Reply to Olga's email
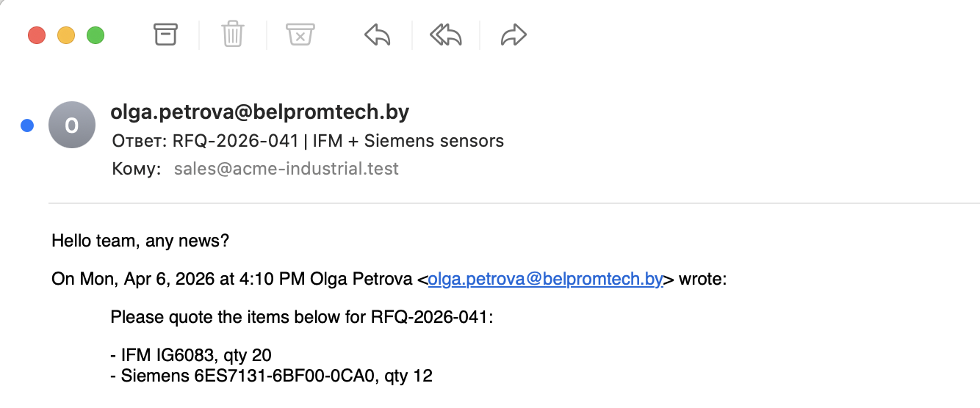The width and height of the screenshot is (980, 408). (x=378, y=34)
